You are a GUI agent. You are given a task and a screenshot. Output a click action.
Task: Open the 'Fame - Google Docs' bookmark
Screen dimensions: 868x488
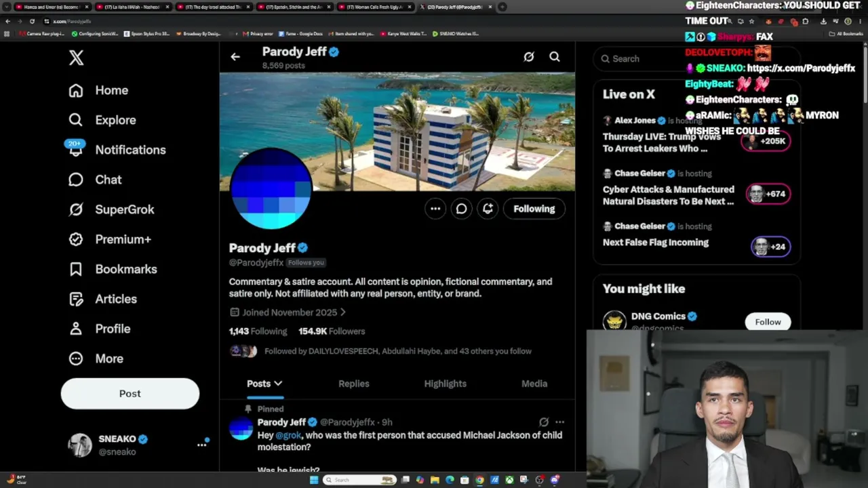pos(300,33)
